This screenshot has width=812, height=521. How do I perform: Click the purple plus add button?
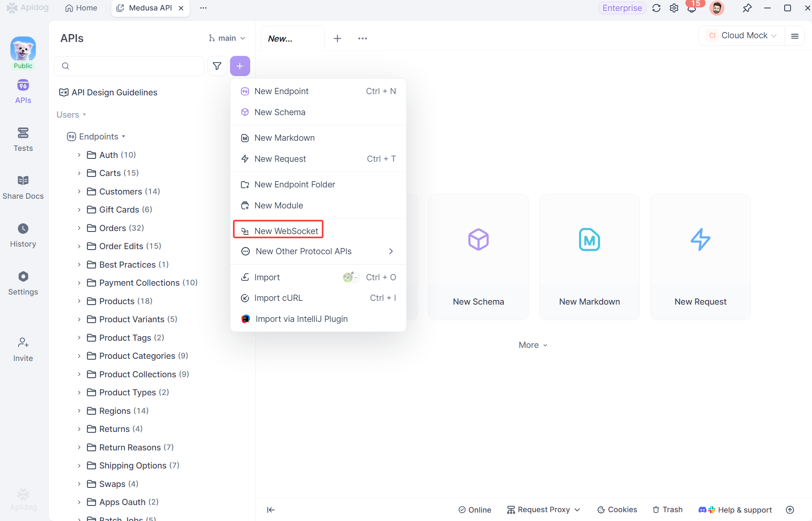[x=240, y=66]
